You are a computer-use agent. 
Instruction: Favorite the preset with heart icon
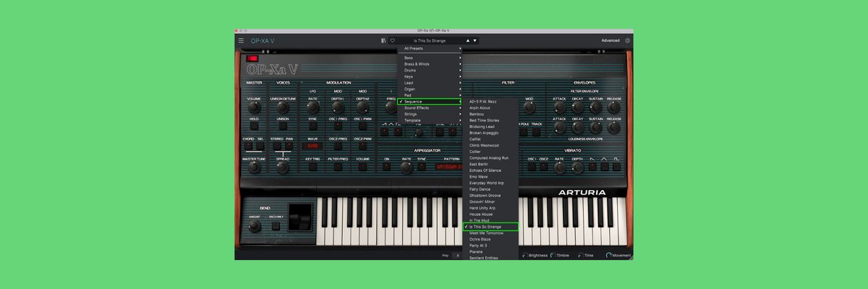click(392, 40)
